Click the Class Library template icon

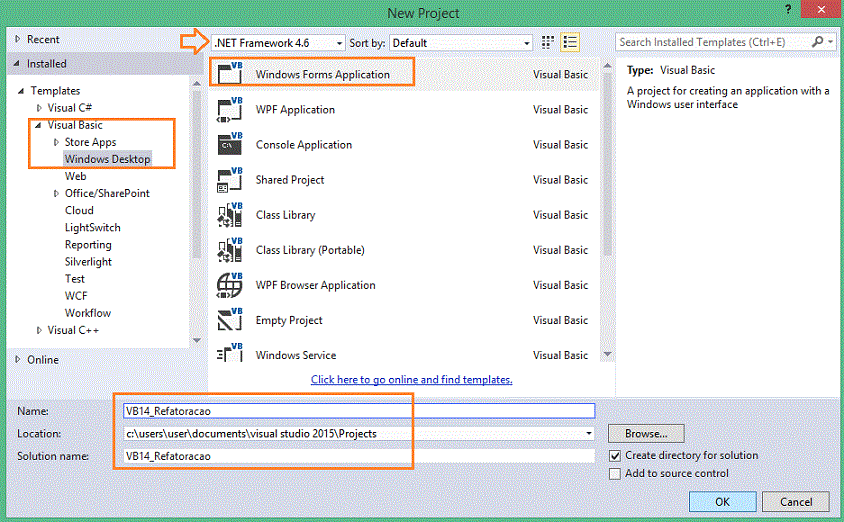click(230, 215)
